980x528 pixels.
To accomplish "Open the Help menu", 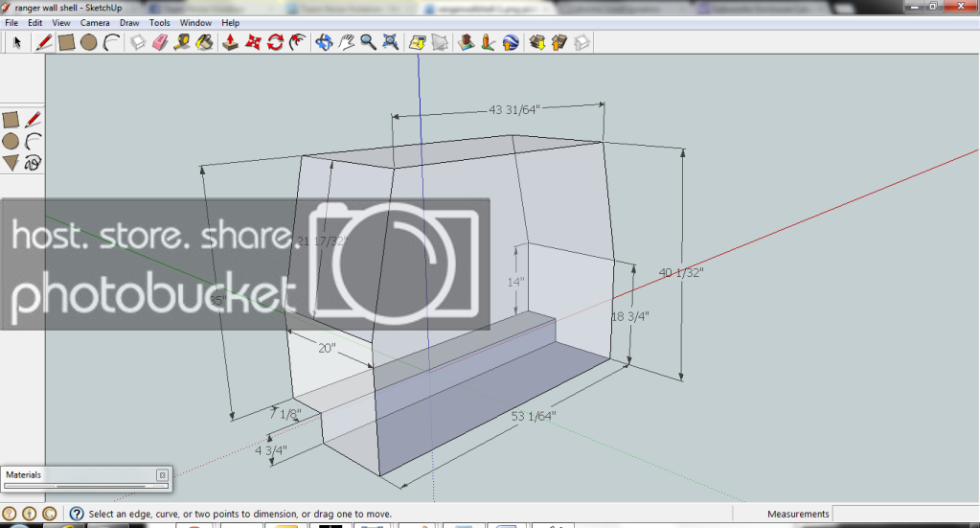I will point(231,22).
